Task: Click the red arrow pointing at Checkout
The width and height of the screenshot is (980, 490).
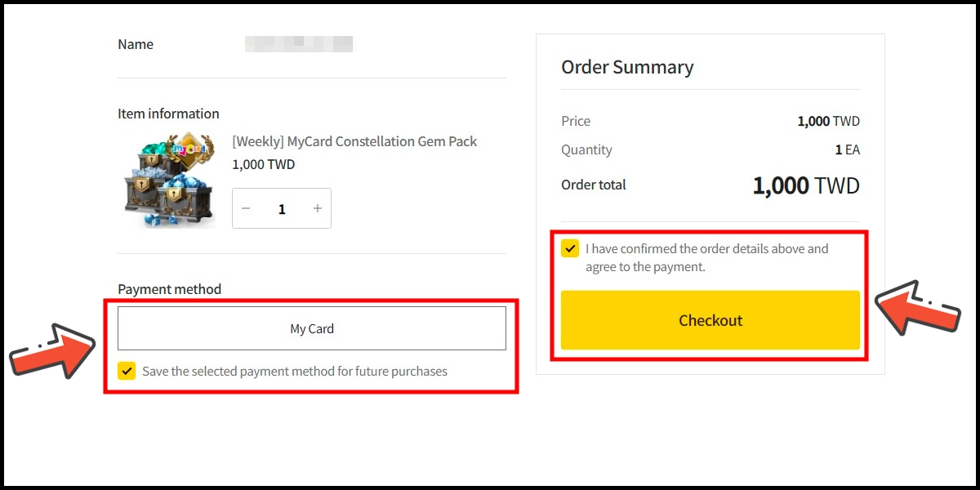Action: (x=916, y=309)
